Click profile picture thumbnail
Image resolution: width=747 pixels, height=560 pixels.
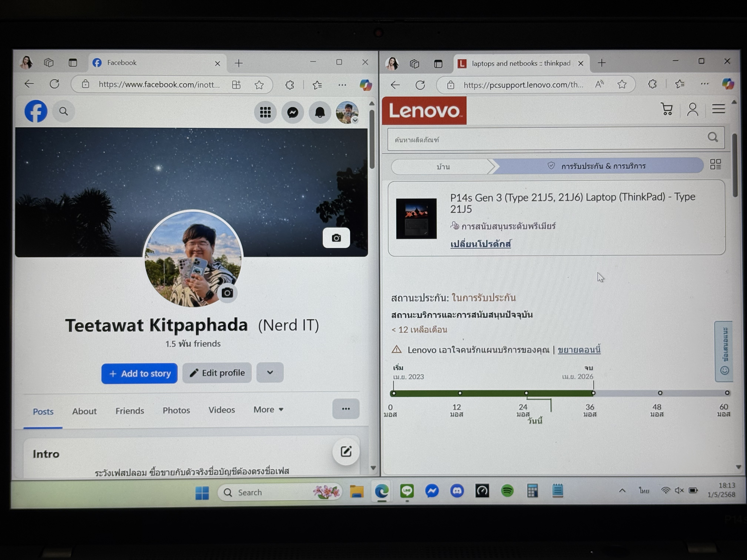click(x=193, y=259)
